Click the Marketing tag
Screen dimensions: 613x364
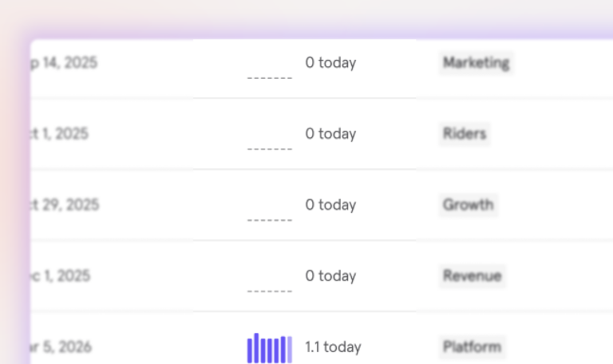[476, 62]
